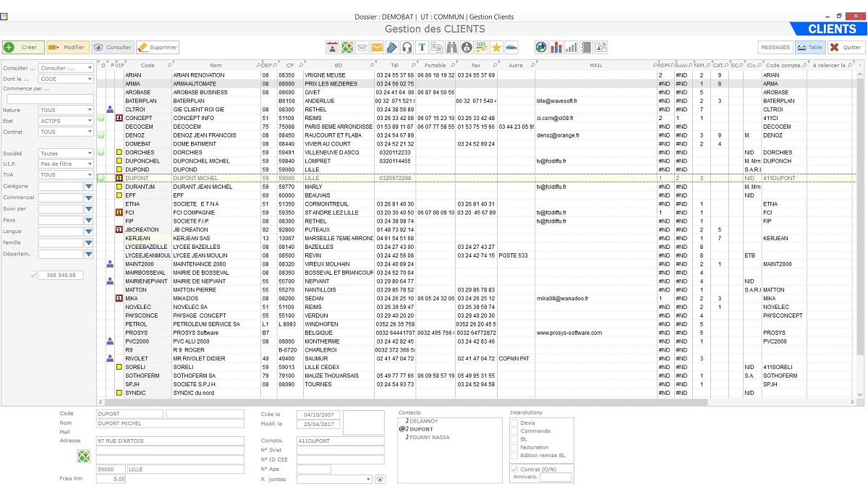Sort by the Portable column header
The image size is (868, 497).
435,65
